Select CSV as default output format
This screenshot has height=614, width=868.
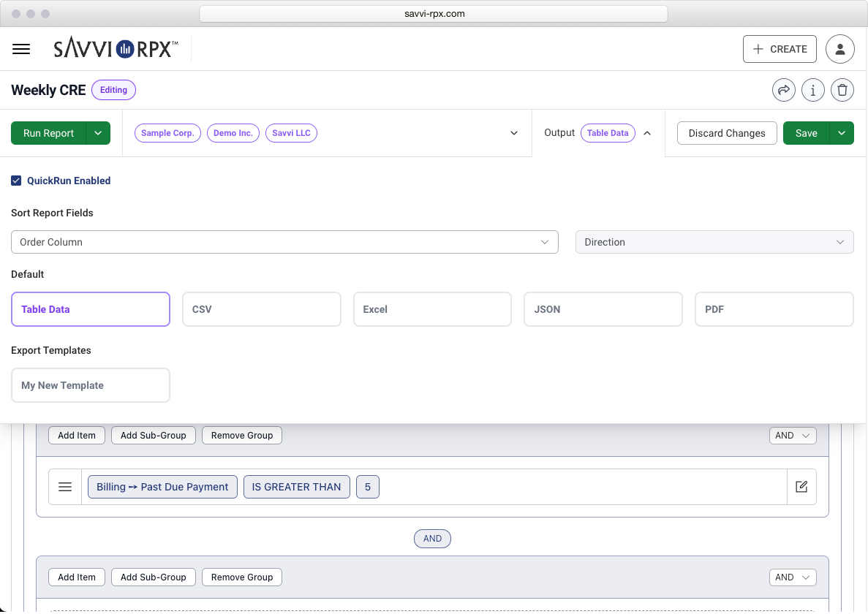[x=261, y=309]
